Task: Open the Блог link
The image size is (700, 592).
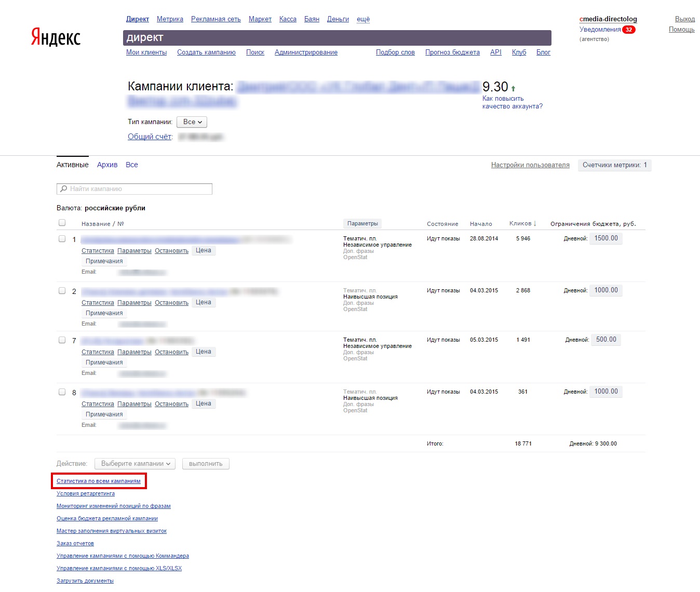Action: pyautogui.click(x=543, y=52)
